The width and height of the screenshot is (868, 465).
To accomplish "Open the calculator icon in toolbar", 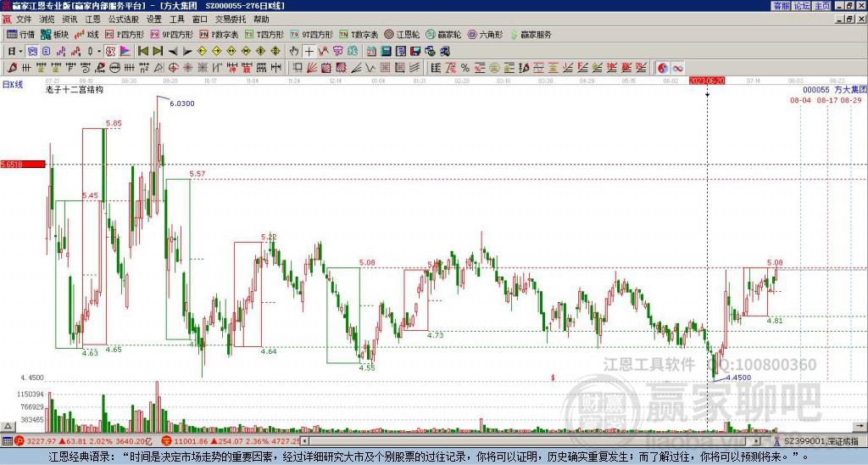I will (x=386, y=52).
